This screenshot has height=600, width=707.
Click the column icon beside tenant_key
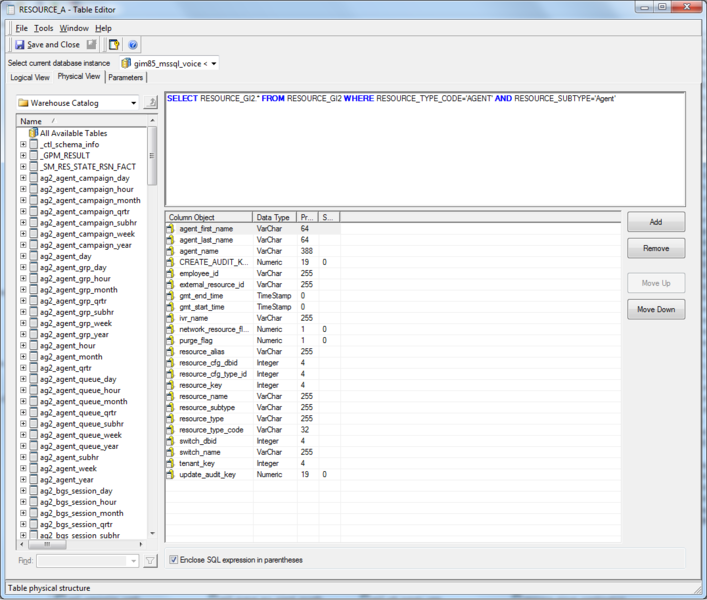pyautogui.click(x=170, y=463)
